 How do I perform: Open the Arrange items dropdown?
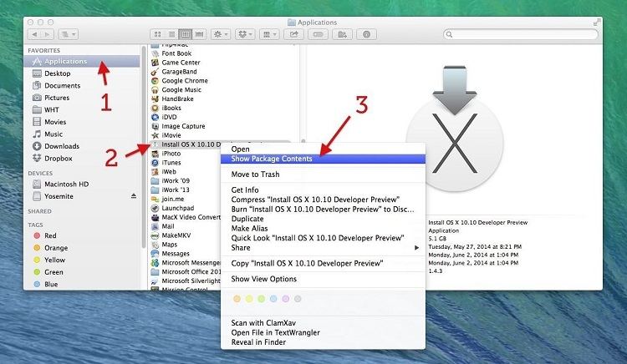(x=268, y=34)
